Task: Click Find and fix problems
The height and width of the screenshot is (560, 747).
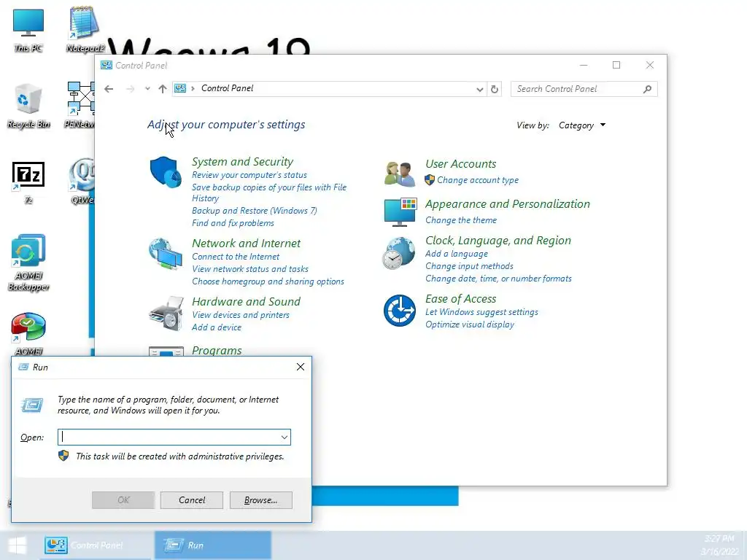Action: (x=233, y=223)
